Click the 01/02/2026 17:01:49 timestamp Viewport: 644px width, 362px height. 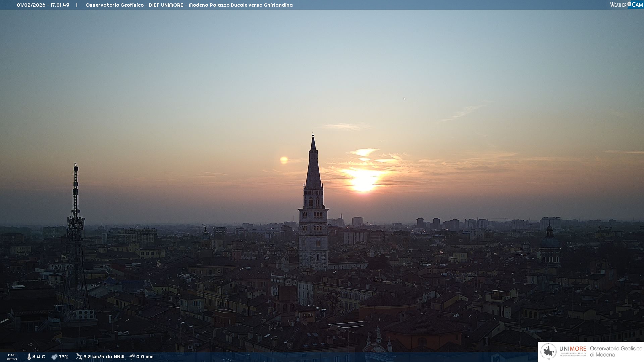(x=43, y=5)
